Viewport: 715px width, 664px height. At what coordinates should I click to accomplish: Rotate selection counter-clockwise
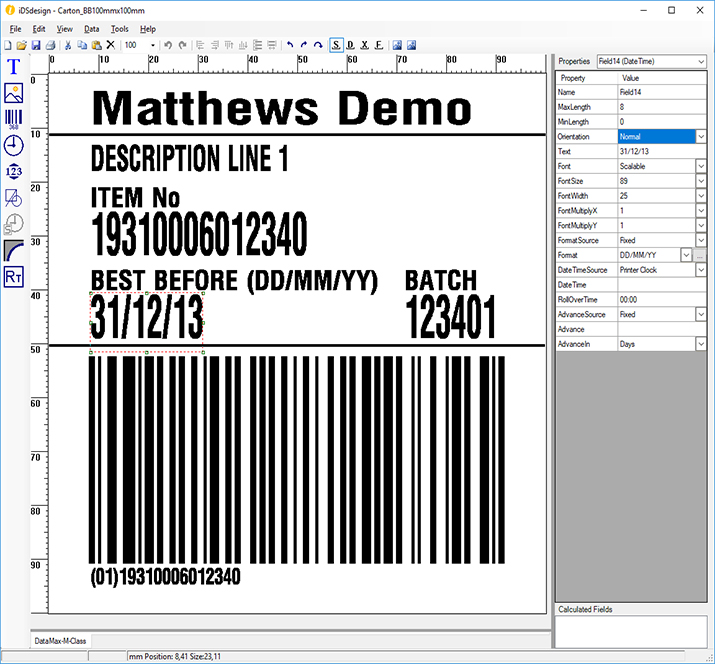click(x=290, y=45)
